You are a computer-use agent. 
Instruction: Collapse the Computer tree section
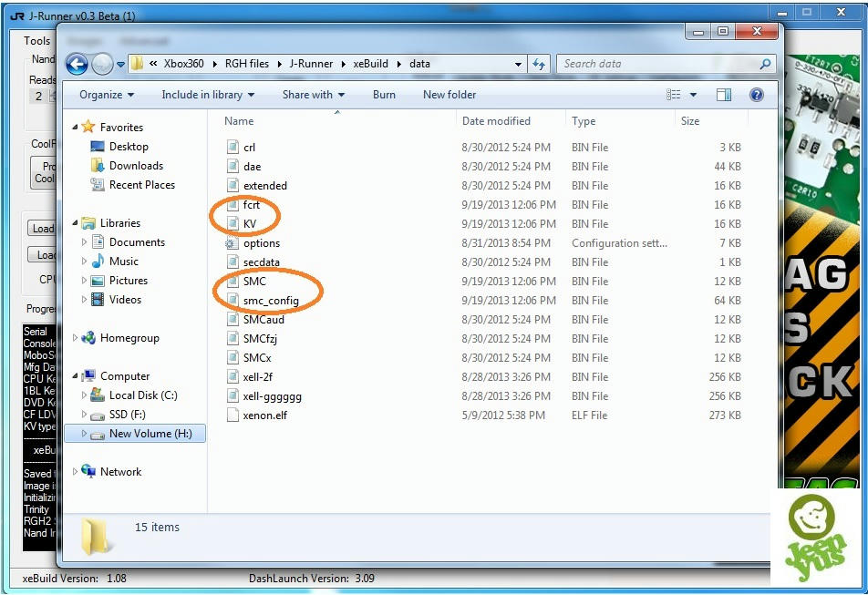[75, 375]
